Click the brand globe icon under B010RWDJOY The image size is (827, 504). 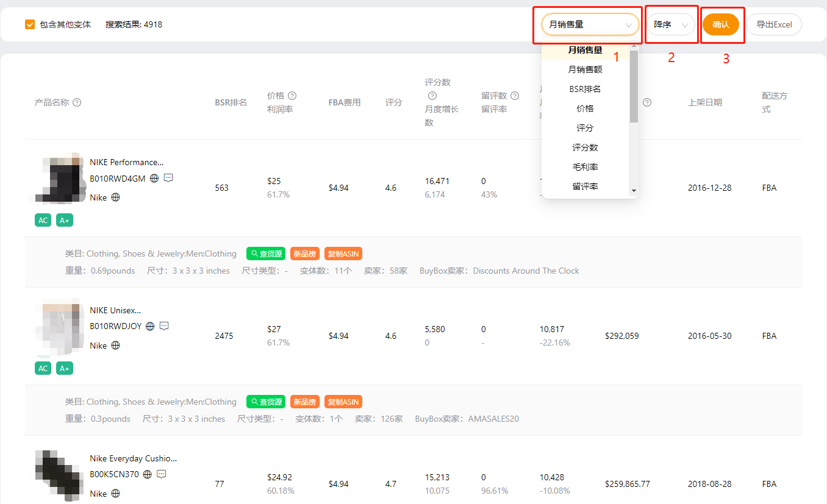(x=115, y=346)
